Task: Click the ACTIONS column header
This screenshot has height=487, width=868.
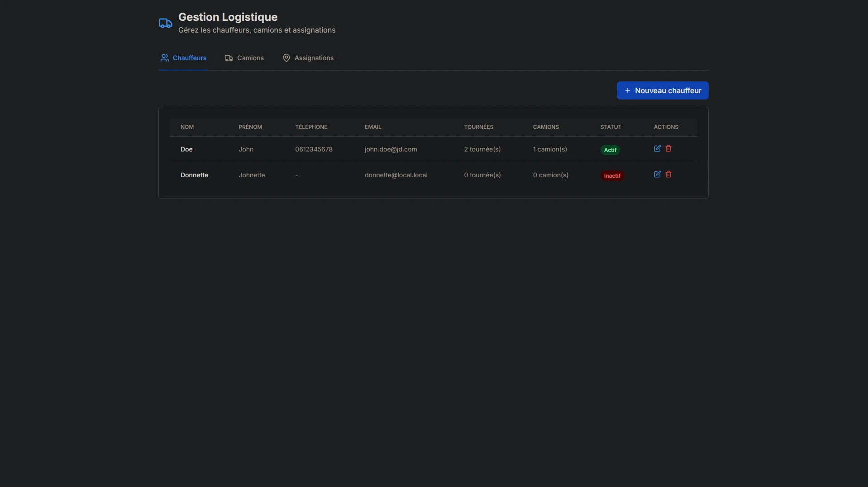Action: point(666,127)
